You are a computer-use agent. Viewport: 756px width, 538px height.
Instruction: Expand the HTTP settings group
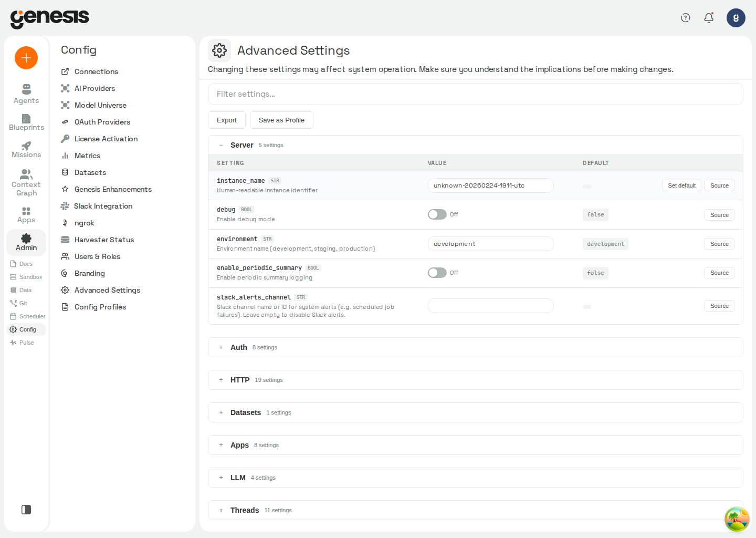click(x=475, y=380)
